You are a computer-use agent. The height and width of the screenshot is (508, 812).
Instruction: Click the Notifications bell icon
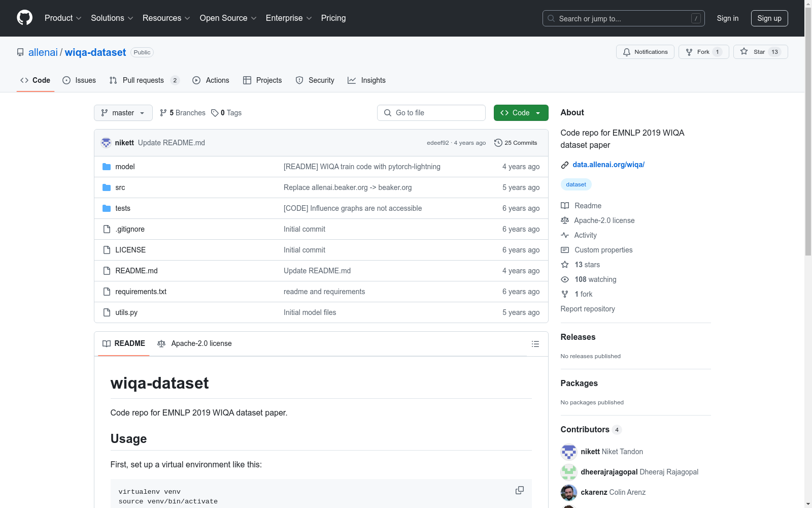[627, 52]
